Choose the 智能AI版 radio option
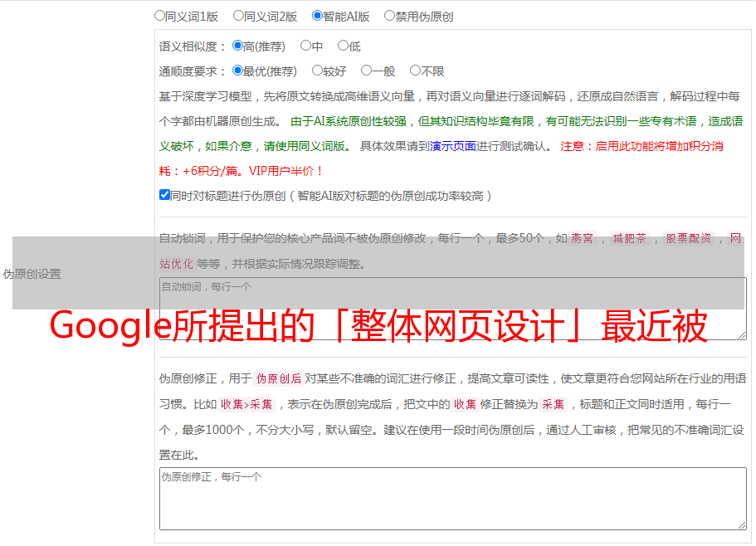The width and height of the screenshot is (756, 546). pos(317,16)
